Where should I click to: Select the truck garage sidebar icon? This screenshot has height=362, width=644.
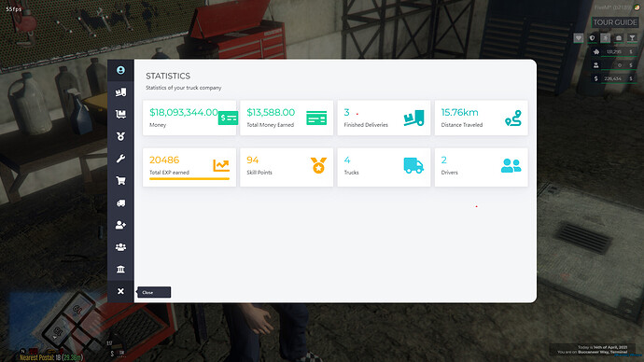(x=120, y=202)
